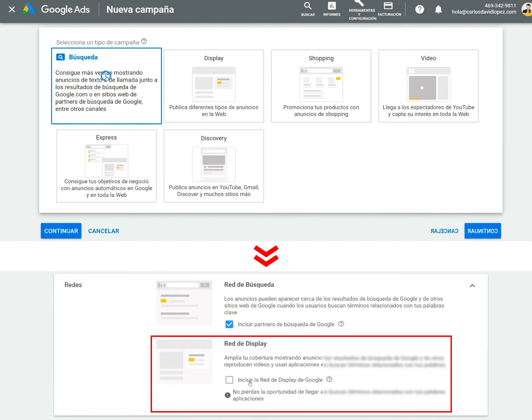Select the Búsqueda campaign type card
Screen dimensions: 532x420
pos(106,86)
